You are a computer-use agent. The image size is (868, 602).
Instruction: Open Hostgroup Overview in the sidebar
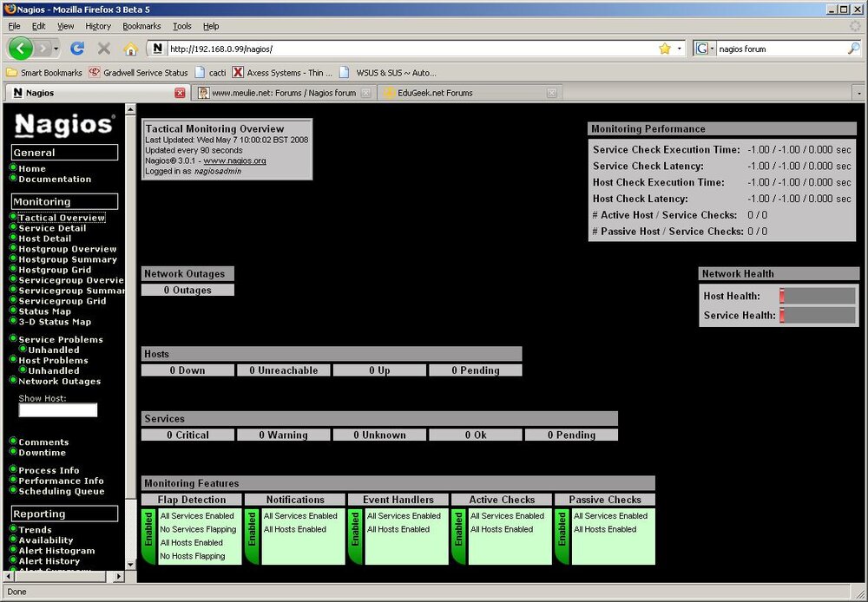tap(68, 249)
